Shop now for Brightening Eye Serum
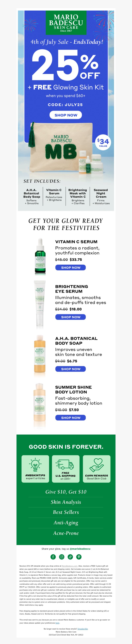This screenshot has height=644, width=132. click(x=71, y=317)
